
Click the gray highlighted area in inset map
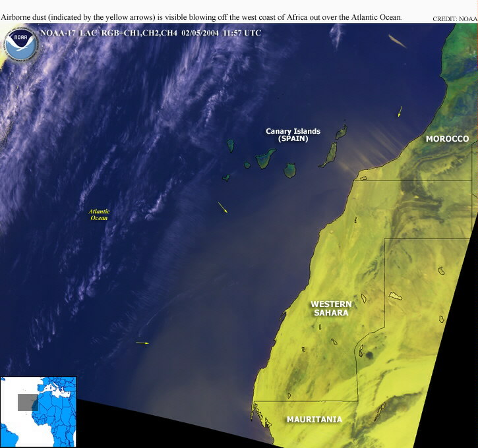pyautogui.click(x=28, y=403)
